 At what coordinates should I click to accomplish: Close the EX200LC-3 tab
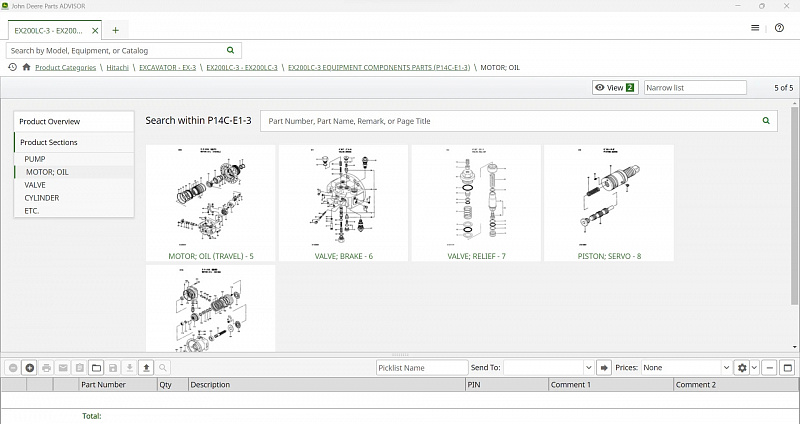(x=95, y=31)
